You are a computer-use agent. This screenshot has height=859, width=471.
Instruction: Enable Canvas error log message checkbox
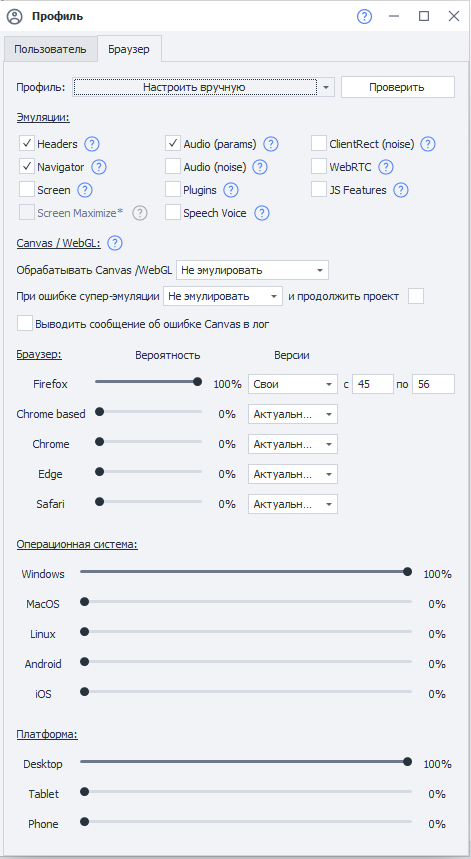[25, 323]
